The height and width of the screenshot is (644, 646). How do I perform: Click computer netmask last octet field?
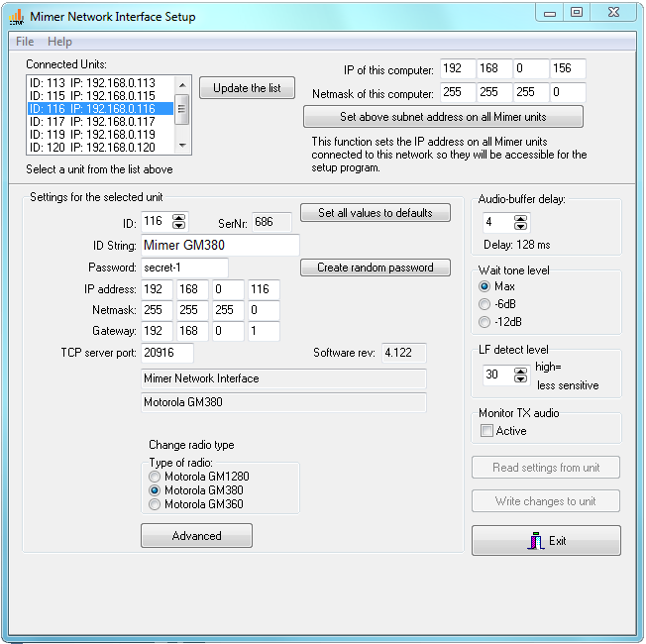point(568,92)
